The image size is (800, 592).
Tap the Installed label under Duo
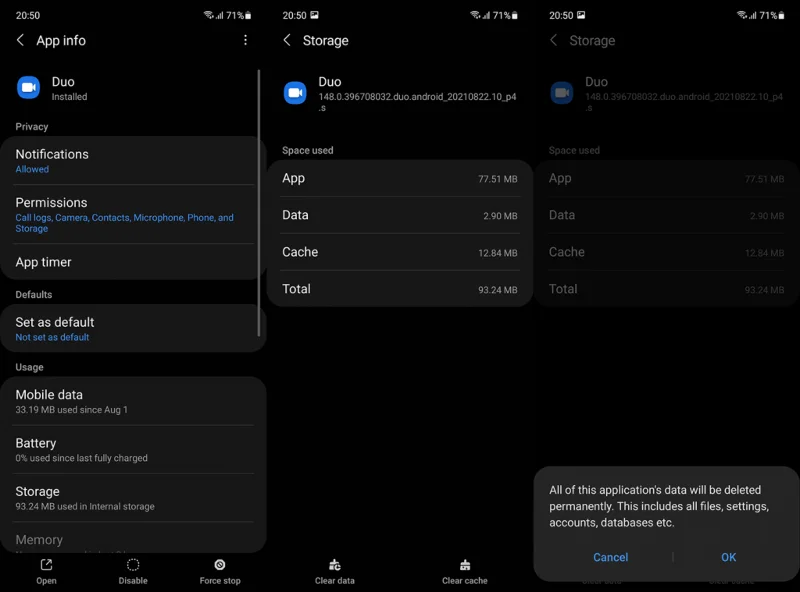click(x=69, y=96)
